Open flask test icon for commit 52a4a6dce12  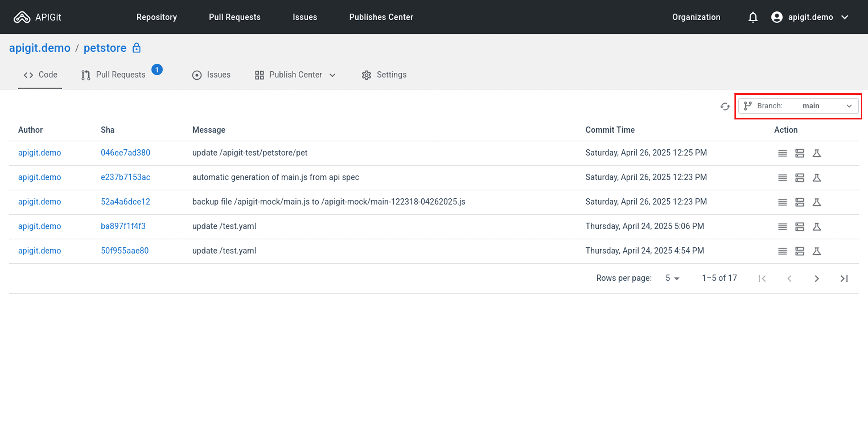pos(817,202)
